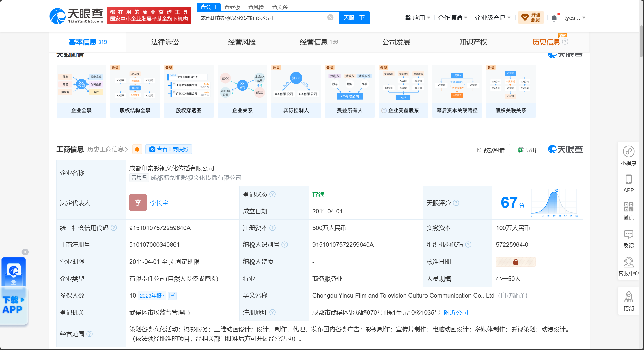This screenshot has height=350, width=644.
Task: Open the 附近公司 link
Action: click(456, 313)
